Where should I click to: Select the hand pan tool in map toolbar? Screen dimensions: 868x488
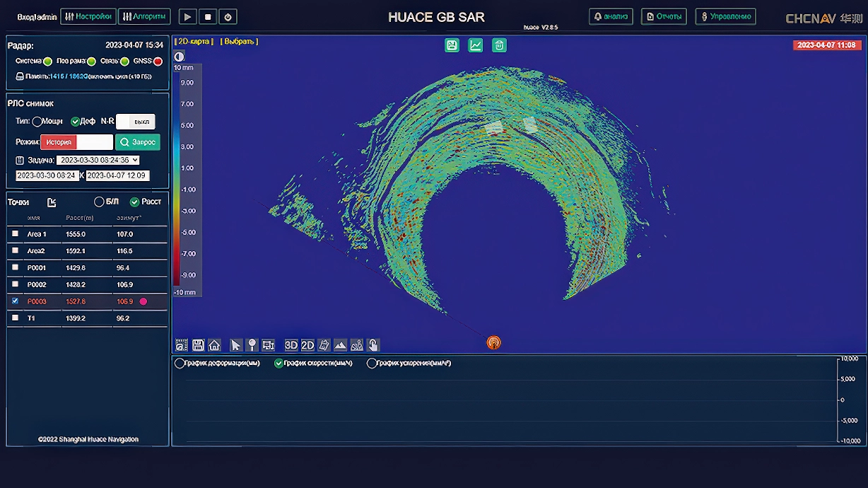click(x=373, y=345)
